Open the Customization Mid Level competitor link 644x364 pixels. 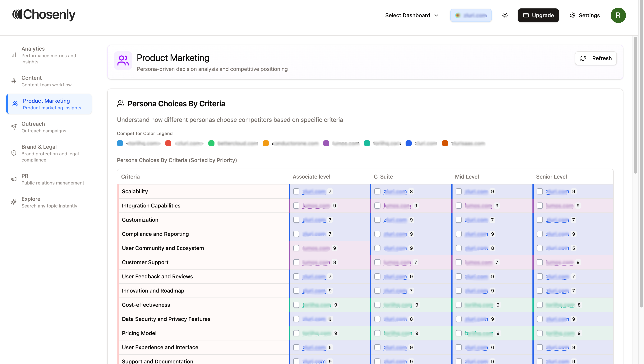[x=476, y=220]
